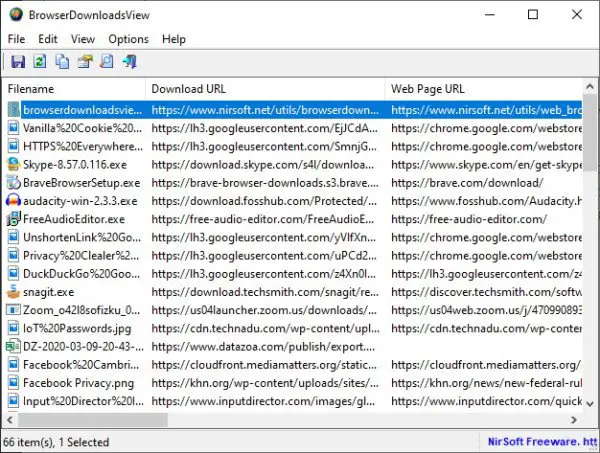Select the FreeAudioEditor.exe filename
Screen dimensions: 600x453
click(x=74, y=219)
